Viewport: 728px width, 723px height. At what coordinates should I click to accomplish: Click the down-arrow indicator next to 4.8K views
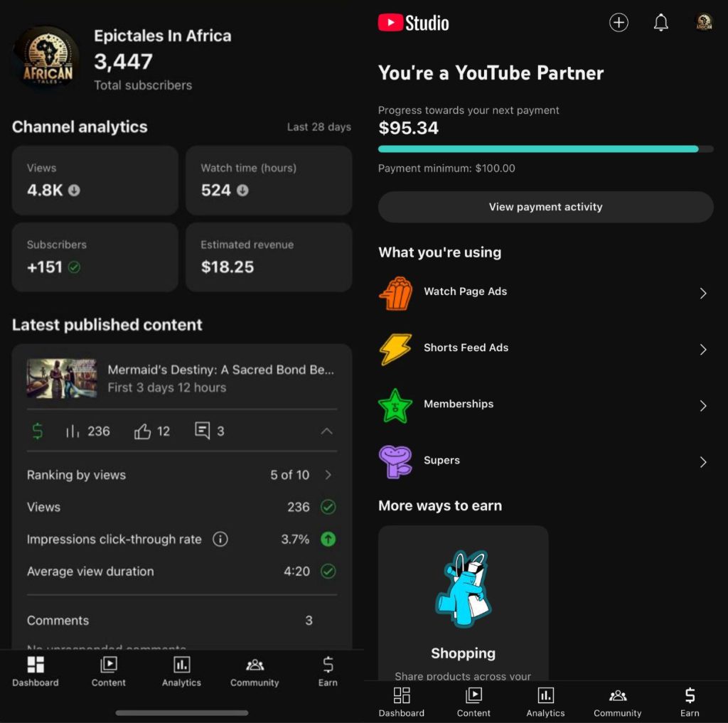pos(74,191)
